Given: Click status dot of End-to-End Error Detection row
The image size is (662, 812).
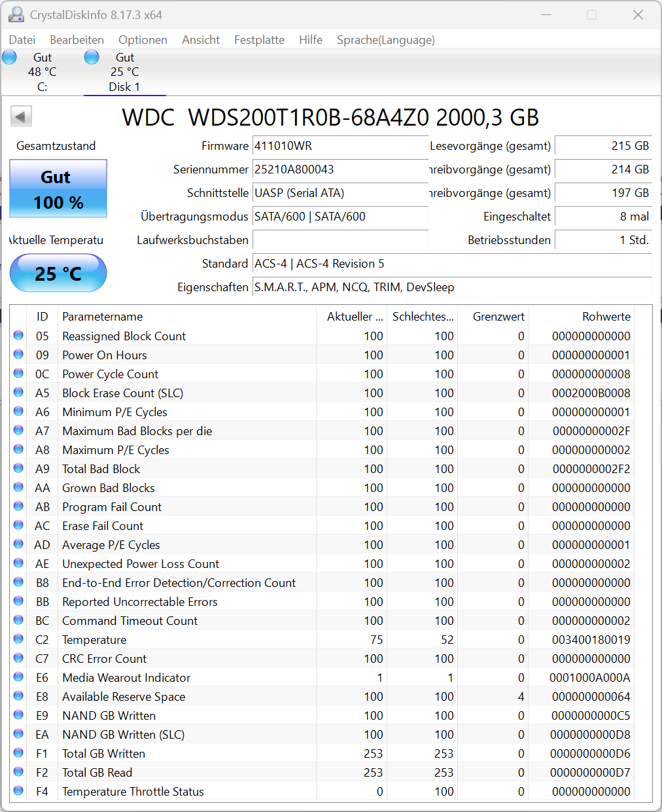Looking at the screenshot, I should click(18, 582).
